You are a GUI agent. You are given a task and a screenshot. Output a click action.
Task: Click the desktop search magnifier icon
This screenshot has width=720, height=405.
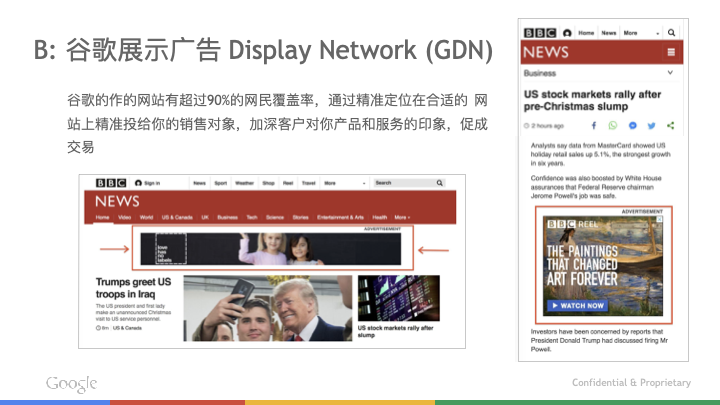pos(439,183)
